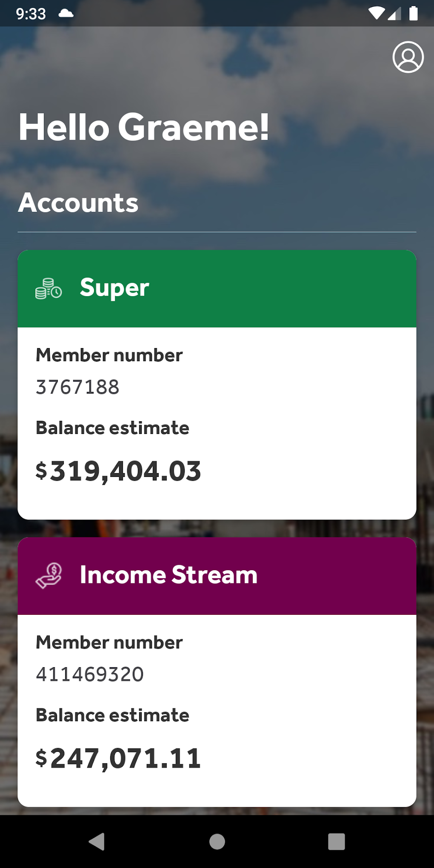Tap the Hello Graeme greeting text
This screenshot has height=868, width=434.
pyautogui.click(x=143, y=126)
